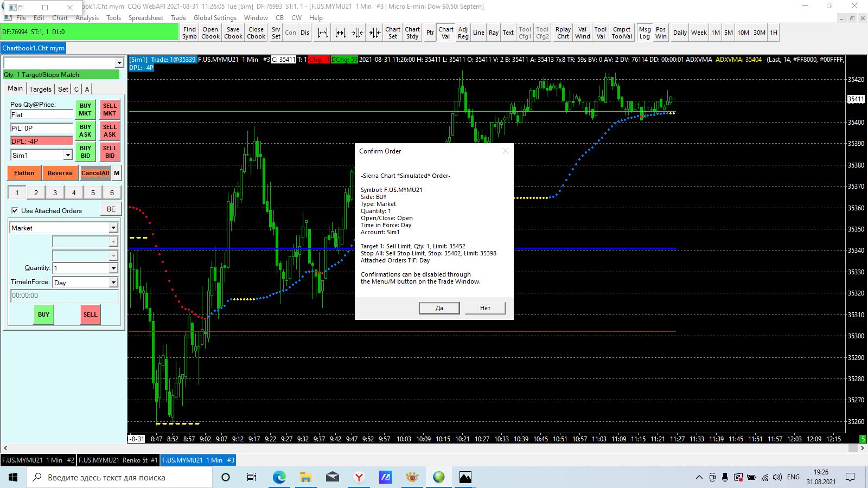Screen dimensions: 868x488
Task: Expand the Sim1 account dropdown
Action: (x=68, y=156)
